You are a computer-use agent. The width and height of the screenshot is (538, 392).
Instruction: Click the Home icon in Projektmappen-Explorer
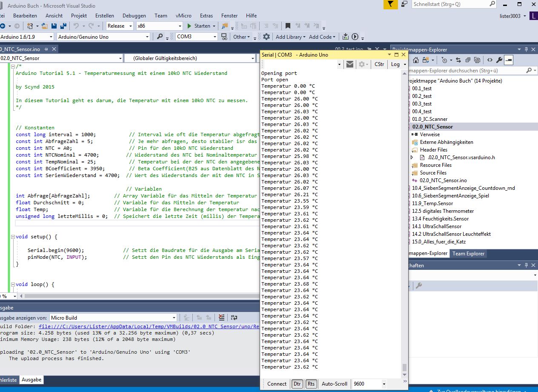(x=416, y=60)
